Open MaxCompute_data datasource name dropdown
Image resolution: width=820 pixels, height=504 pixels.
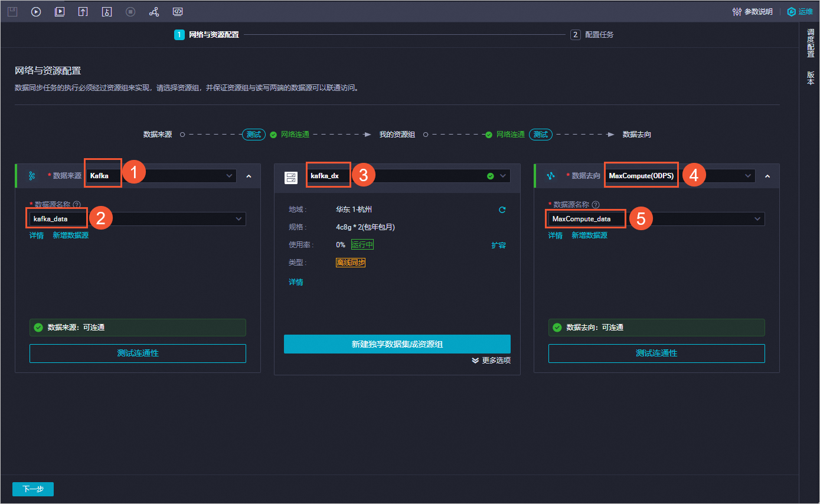[x=656, y=219]
